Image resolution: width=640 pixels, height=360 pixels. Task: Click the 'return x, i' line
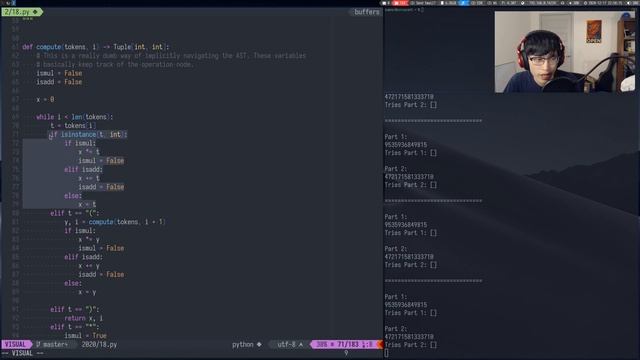[84, 318]
